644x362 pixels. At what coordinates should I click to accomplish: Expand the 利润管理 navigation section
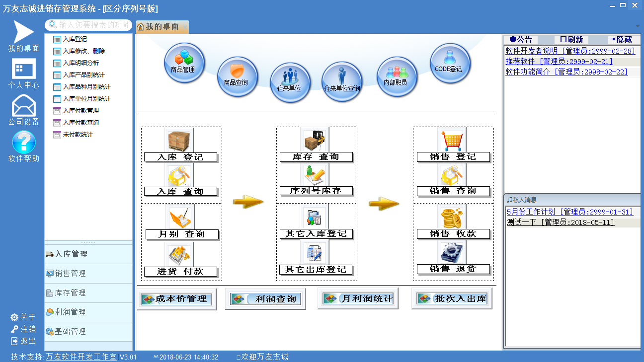click(88, 312)
